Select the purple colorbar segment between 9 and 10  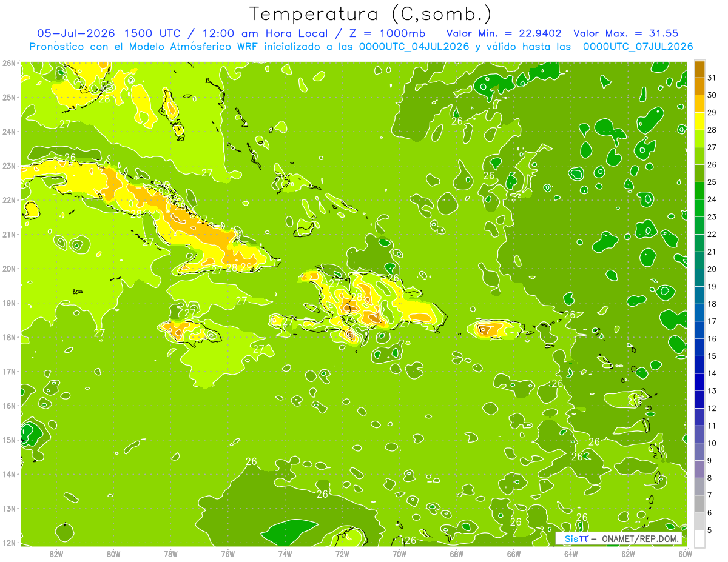coord(699,452)
